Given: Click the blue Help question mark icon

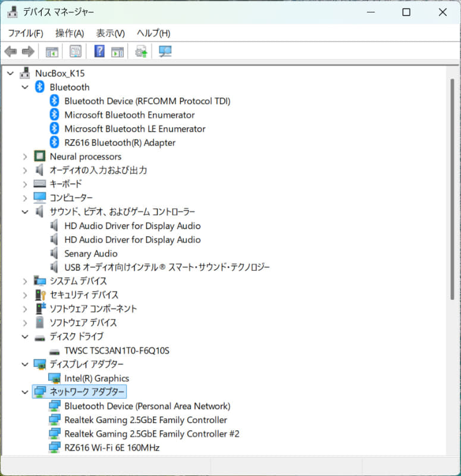Looking at the screenshot, I should click(x=99, y=51).
